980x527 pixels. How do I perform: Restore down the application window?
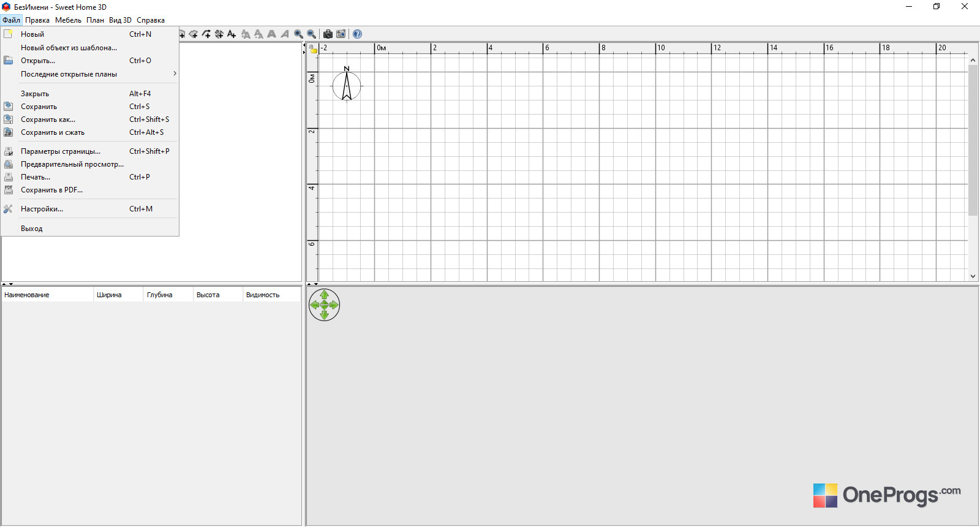coord(937,7)
